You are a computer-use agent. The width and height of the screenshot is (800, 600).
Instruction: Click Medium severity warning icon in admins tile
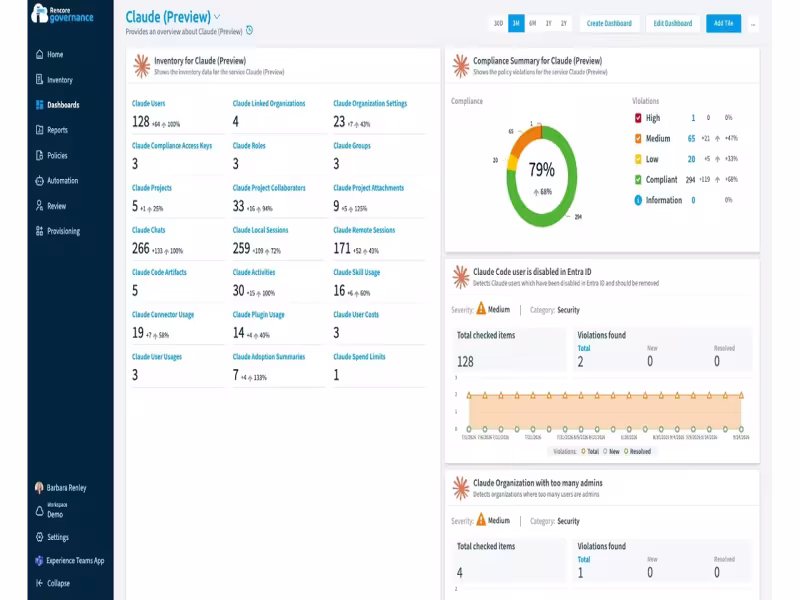click(x=481, y=520)
